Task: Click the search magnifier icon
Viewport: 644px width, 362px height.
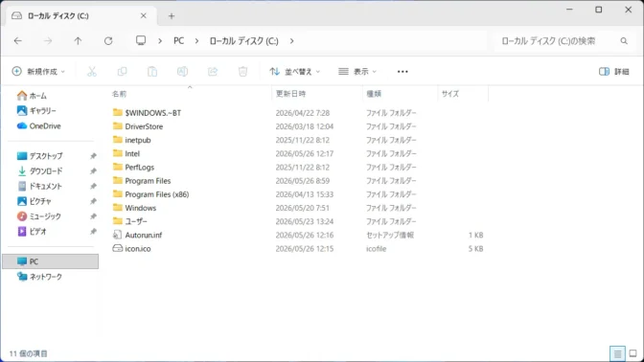Action: pyautogui.click(x=624, y=40)
